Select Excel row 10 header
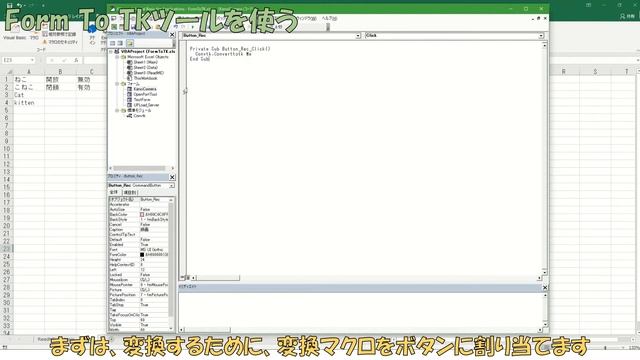640x360 pixels. [x=7, y=149]
